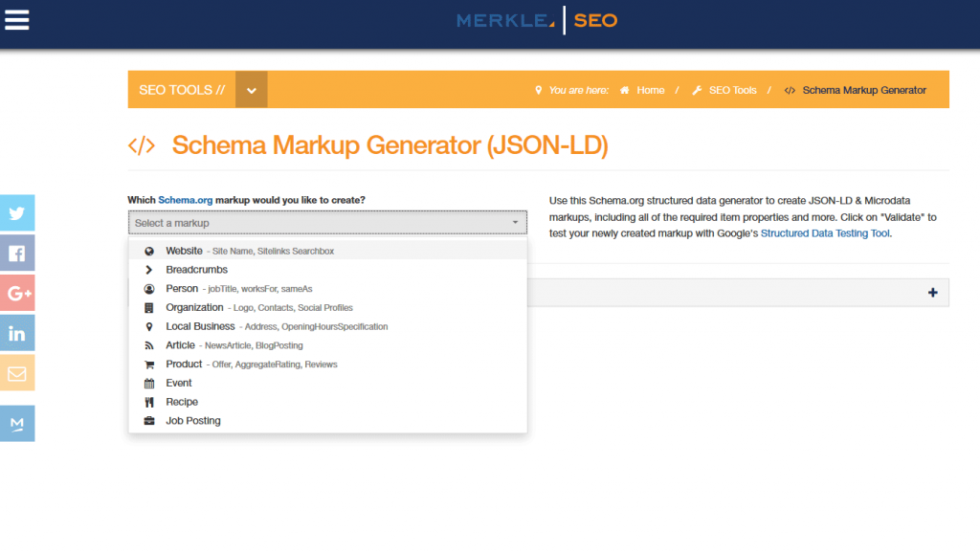The image size is (980, 552).
Task: Open the Select a markup dropdown
Action: pyautogui.click(x=327, y=223)
